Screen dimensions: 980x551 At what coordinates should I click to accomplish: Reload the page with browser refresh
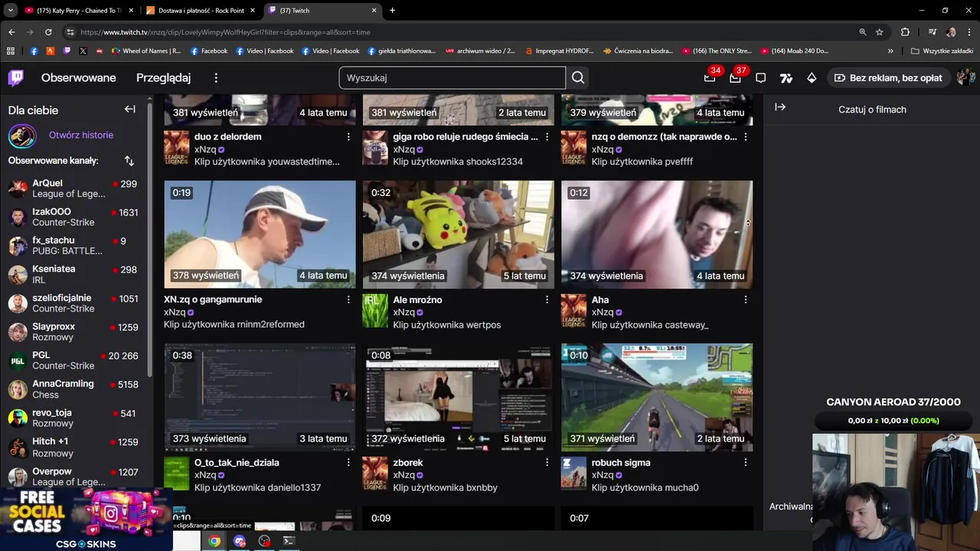(x=48, y=32)
